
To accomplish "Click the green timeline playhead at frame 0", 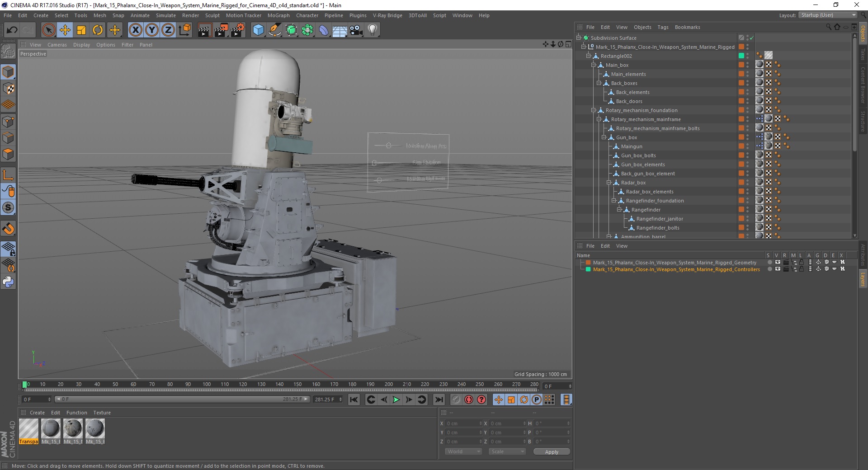I will (x=25, y=385).
